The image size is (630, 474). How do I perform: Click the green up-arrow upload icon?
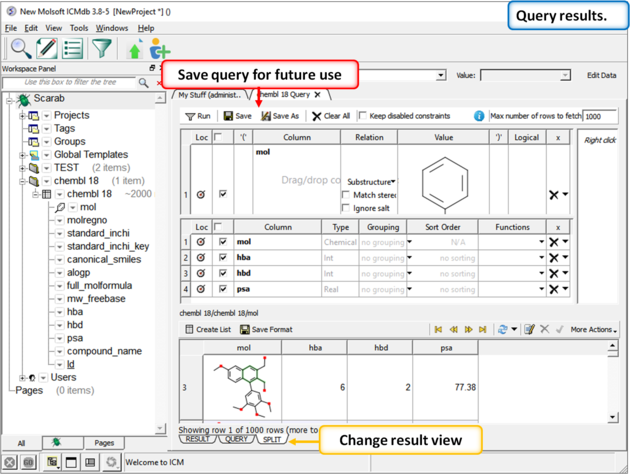pyautogui.click(x=136, y=50)
